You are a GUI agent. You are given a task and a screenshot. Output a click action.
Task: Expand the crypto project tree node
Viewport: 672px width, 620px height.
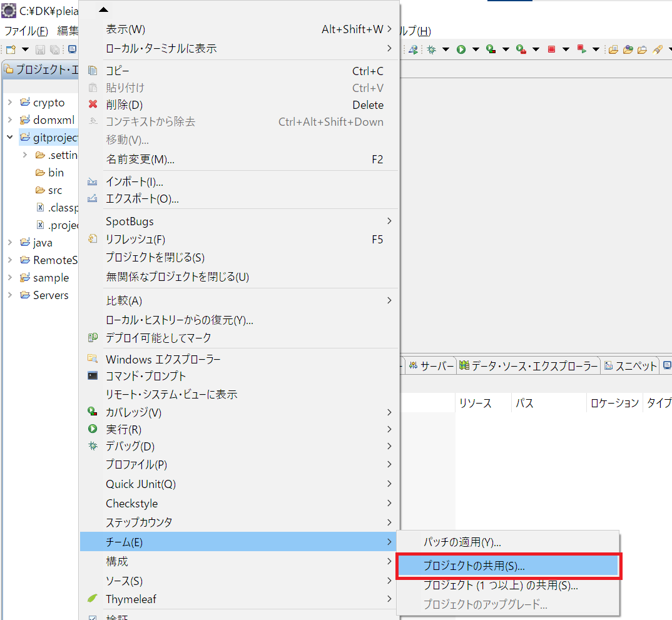(10, 103)
